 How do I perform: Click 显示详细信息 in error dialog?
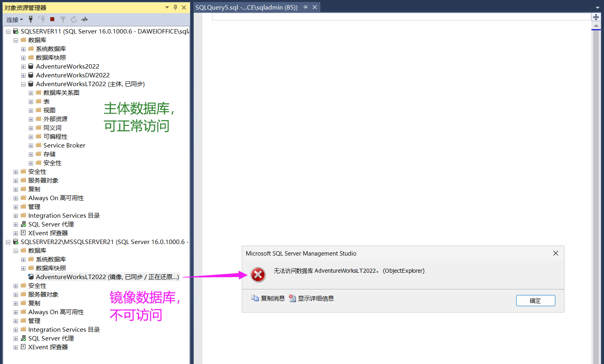[x=312, y=298]
